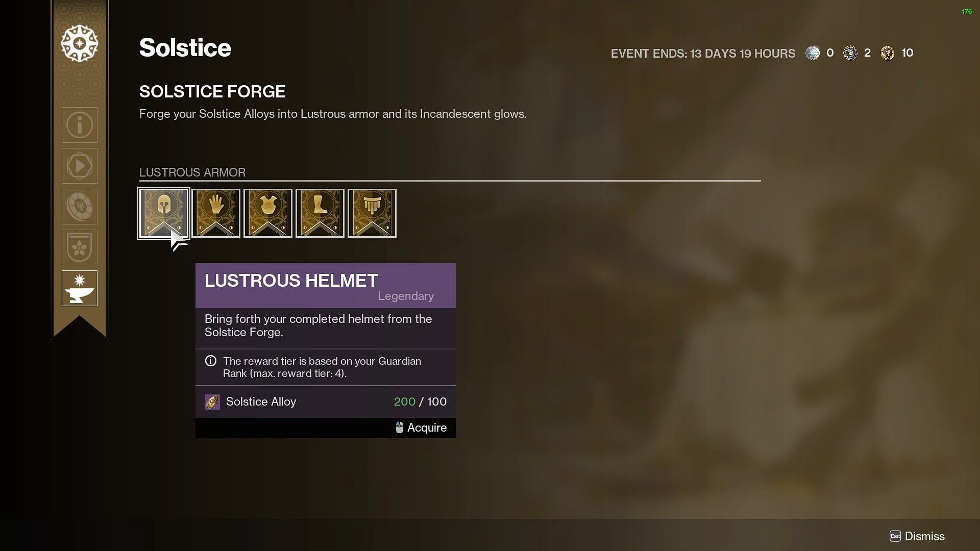Open the circular challenges sidebar tab
This screenshot has height=551, width=980.
tap(80, 207)
